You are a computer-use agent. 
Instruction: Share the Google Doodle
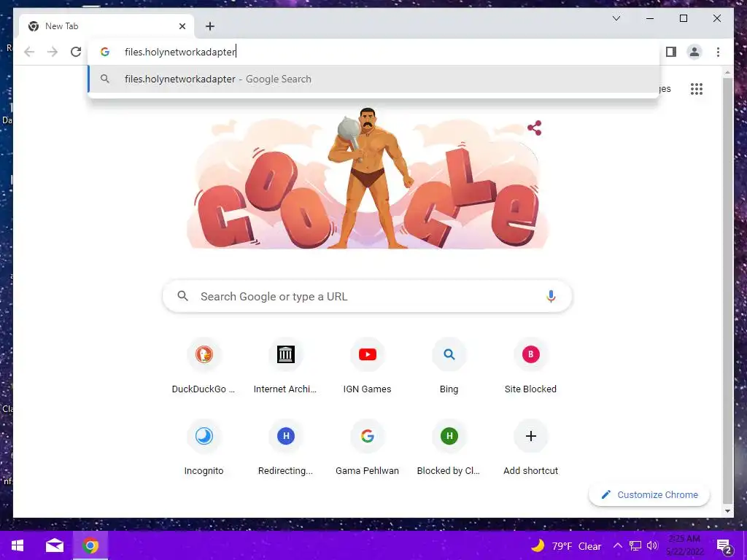(535, 128)
